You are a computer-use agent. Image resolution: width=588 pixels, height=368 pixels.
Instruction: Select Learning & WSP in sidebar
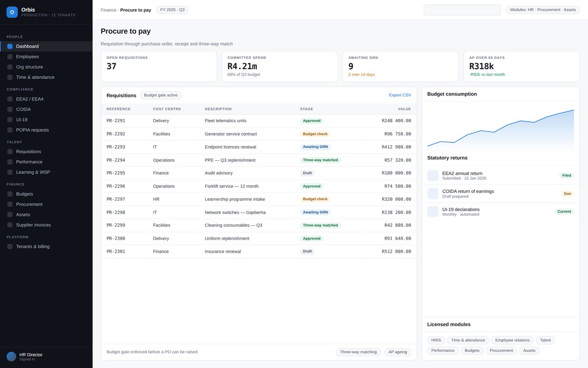coord(46,172)
